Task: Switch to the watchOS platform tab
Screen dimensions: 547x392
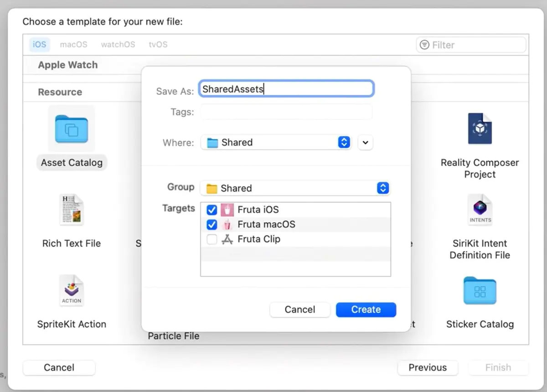Action: tap(118, 45)
